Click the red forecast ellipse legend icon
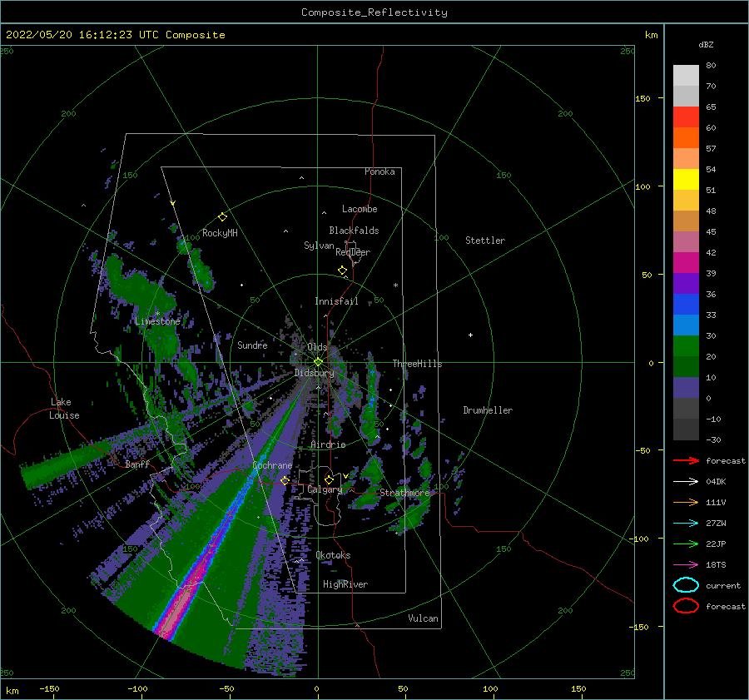The height and width of the screenshot is (700, 749). coord(686,606)
